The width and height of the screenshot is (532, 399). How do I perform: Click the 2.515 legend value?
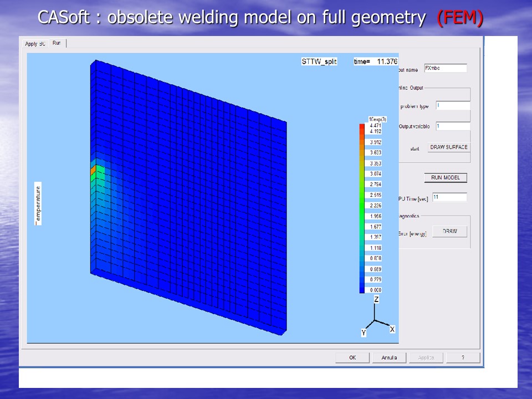(x=376, y=195)
